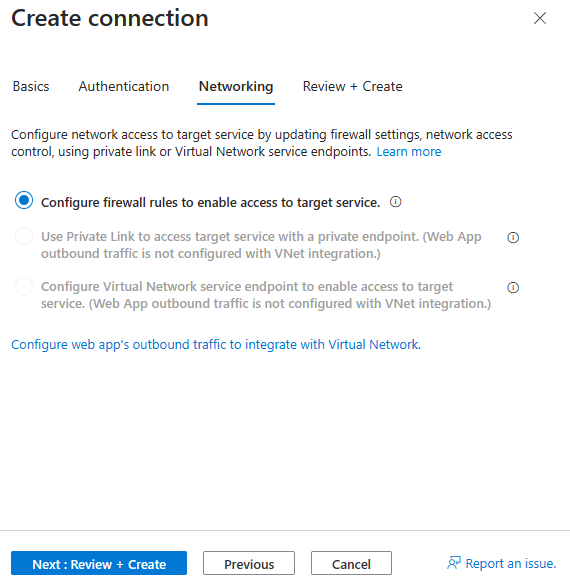Open the Learn more link
This screenshot has width=570, height=585.
pos(408,151)
